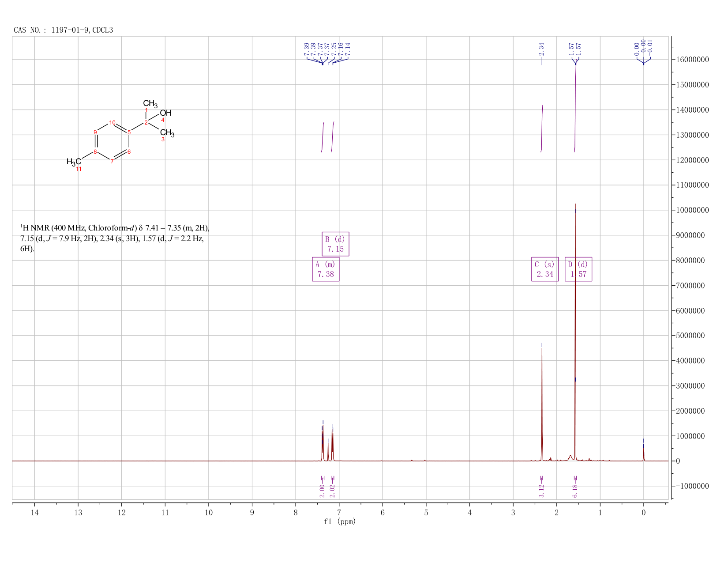Click the y-axis value '-1000000'
The image size is (728, 563).
click(692, 486)
